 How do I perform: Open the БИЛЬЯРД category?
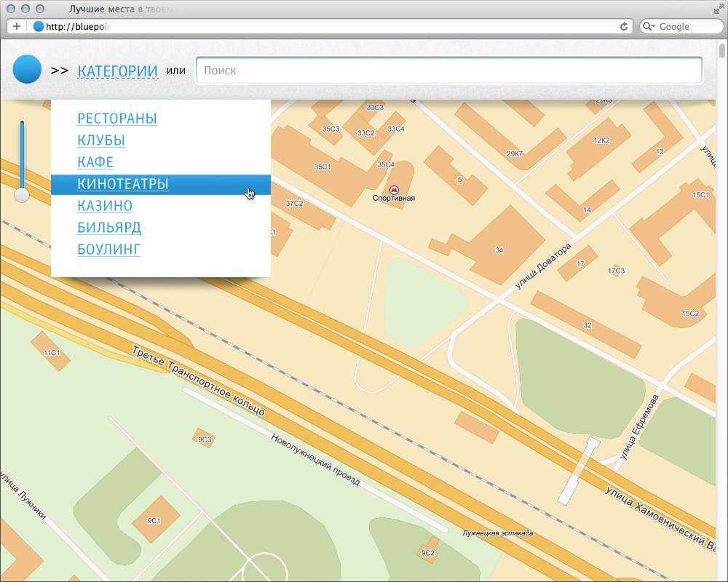point(109,228)
